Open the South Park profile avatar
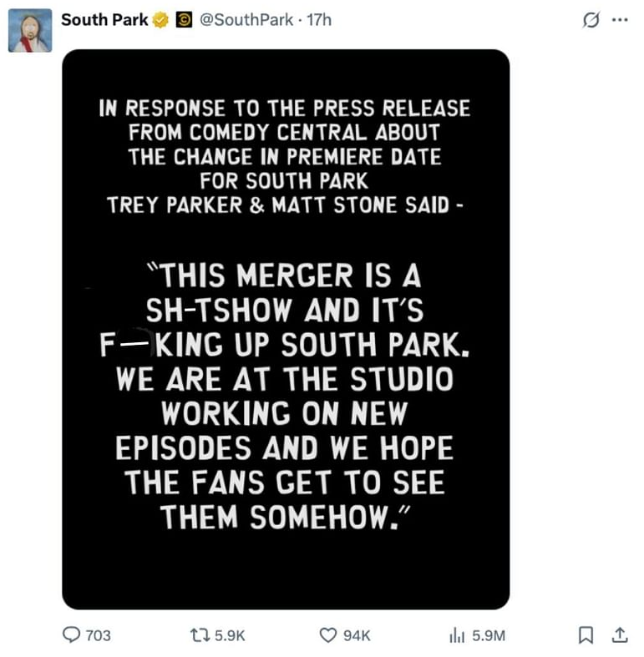Viewport: 644px width, 657px height. (x=30, y=32)
